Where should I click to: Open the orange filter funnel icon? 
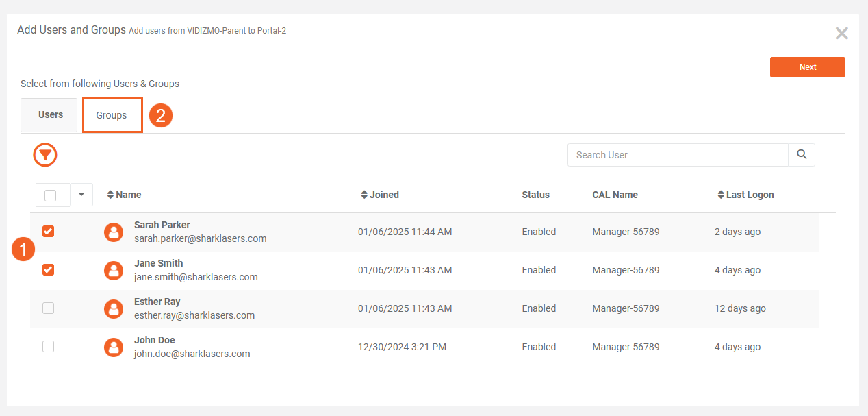click(45, 156)
